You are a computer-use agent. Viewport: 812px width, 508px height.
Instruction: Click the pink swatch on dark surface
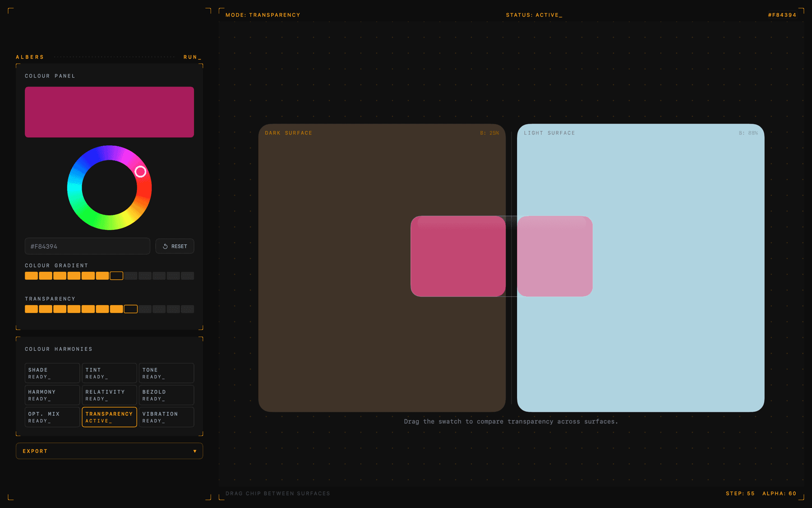pos(457,256)
